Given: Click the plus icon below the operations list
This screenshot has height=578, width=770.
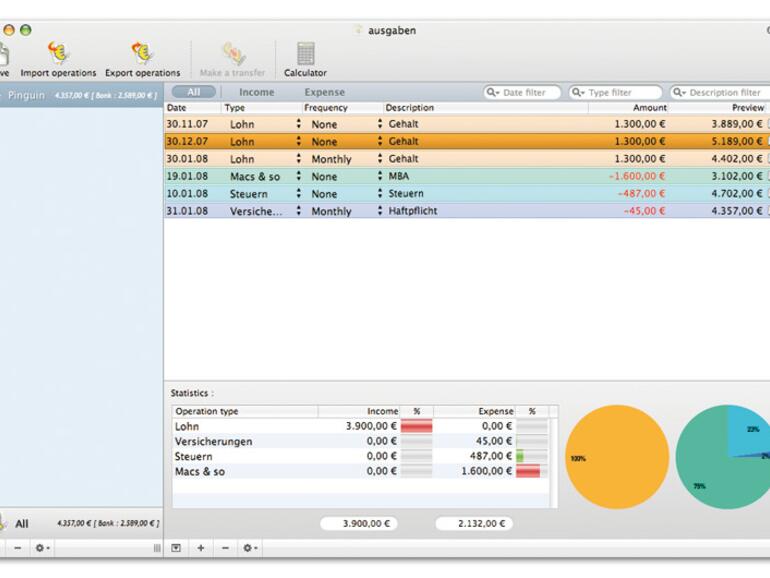Looking at the screenshot, I should click(200, 548).
